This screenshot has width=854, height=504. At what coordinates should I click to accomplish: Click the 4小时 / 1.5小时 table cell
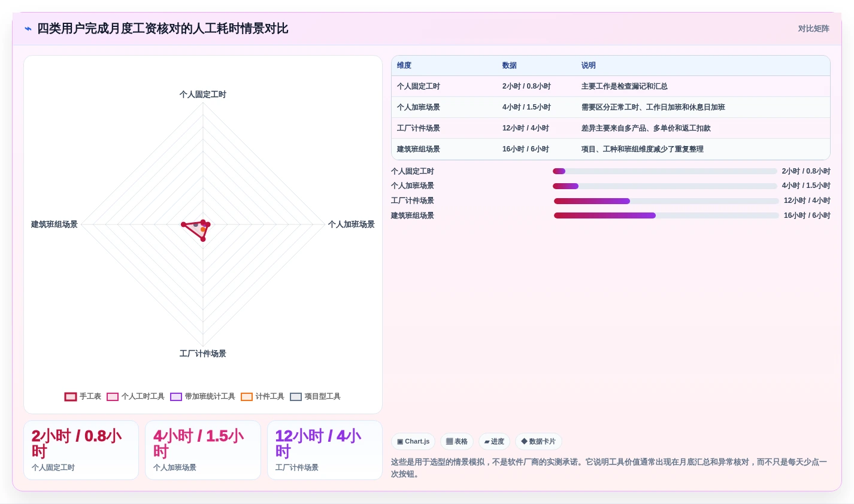(x=537, y=108)
